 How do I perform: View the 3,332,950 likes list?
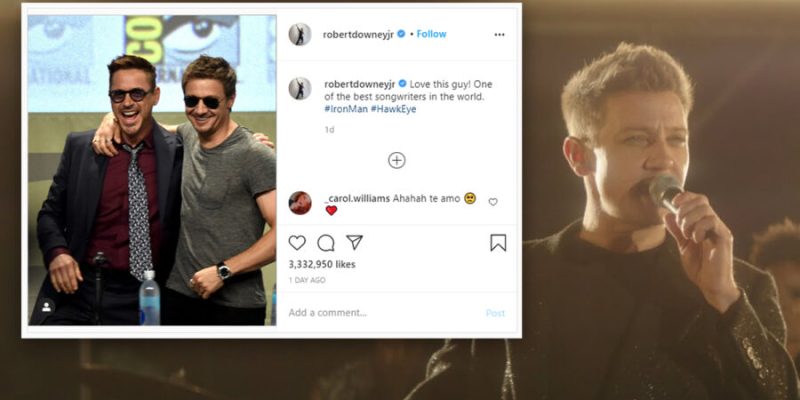point(322,264)
